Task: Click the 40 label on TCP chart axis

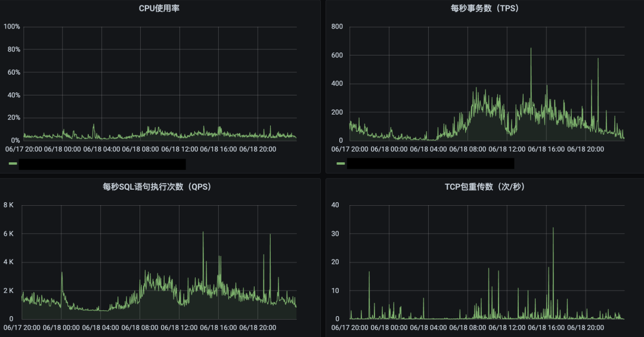Action: click(335, 205)
